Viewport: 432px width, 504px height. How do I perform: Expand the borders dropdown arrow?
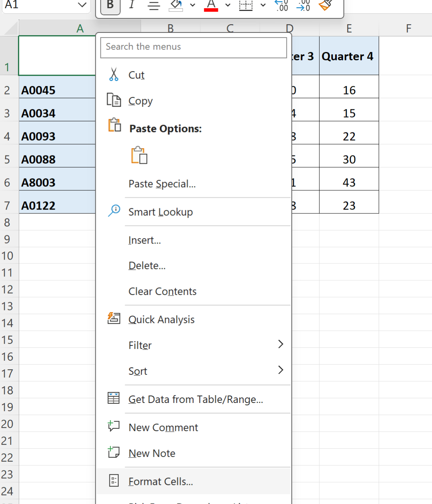coord(263,5)
